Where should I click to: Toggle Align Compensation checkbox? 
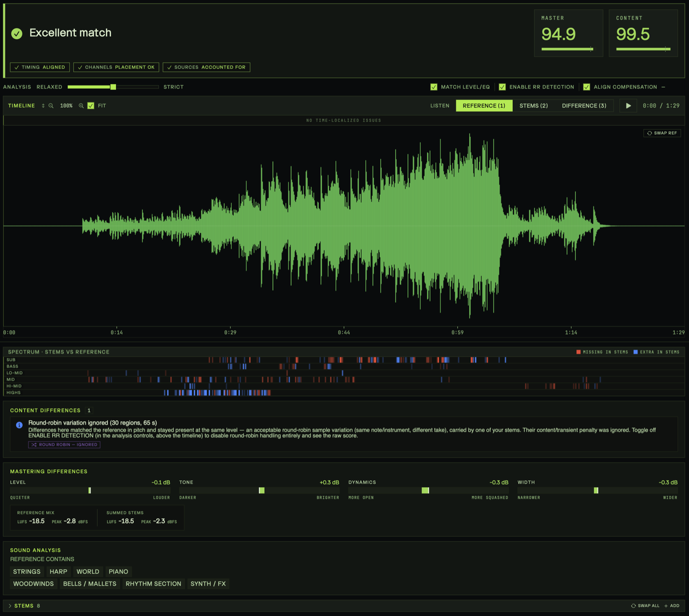(x=587, y=87)
